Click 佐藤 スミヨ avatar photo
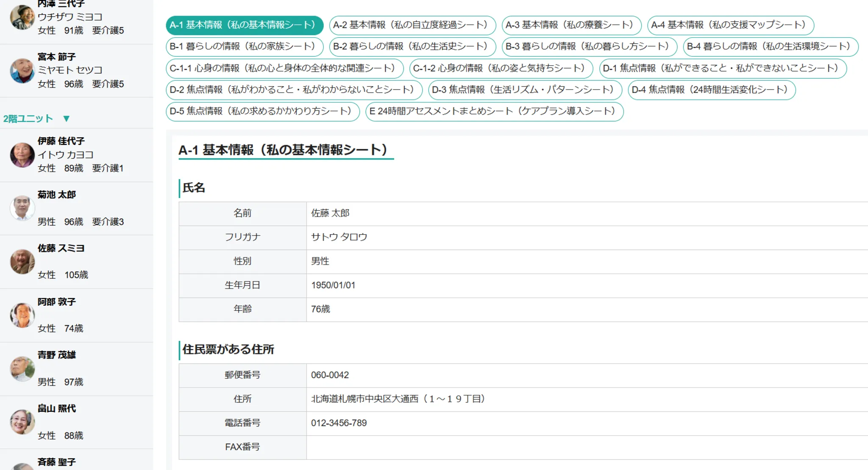Viewport: 868px width, 470px height. tap(22, 262)
